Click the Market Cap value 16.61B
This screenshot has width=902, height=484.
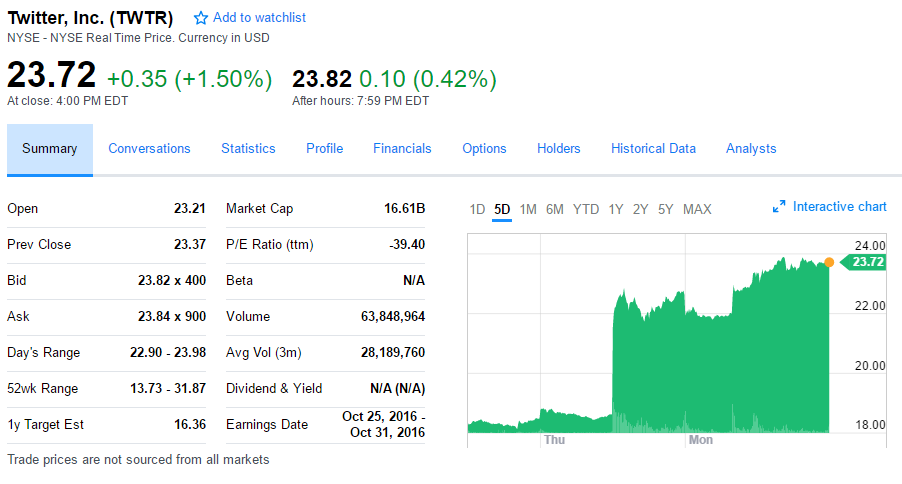pos(404,208)
